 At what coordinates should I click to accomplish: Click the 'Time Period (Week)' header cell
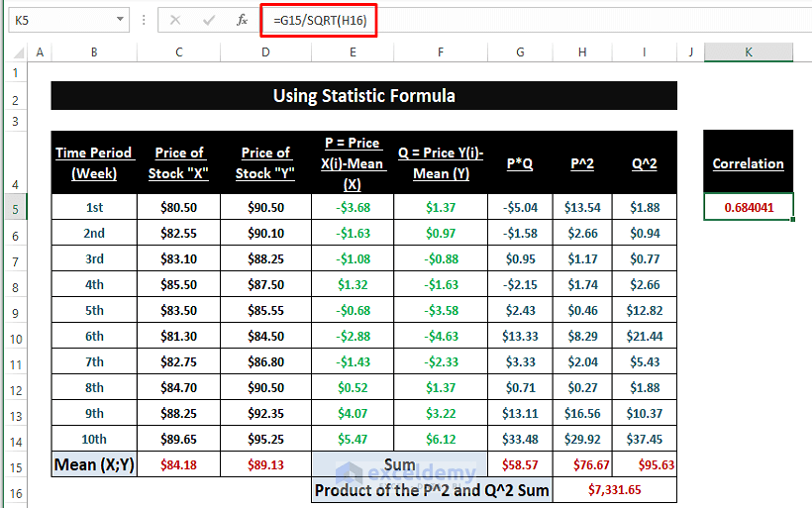coord(94,162)
